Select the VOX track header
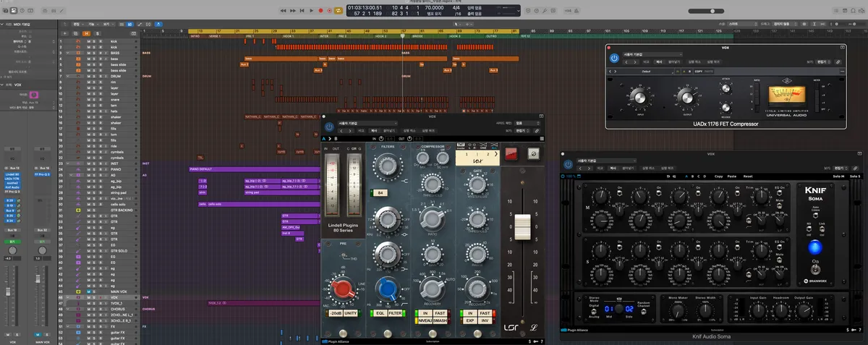868x345 pixels. point(101,297)
